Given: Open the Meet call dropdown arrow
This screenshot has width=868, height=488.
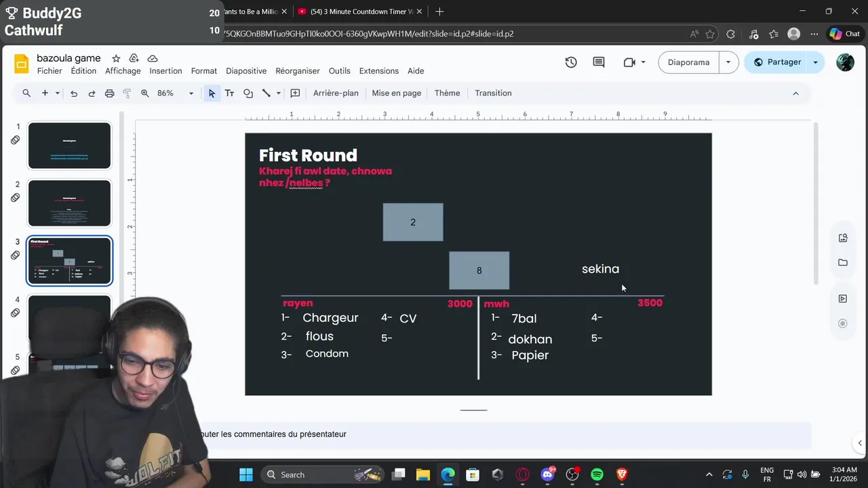Looking at the screenshot, I should coord(643,62).
